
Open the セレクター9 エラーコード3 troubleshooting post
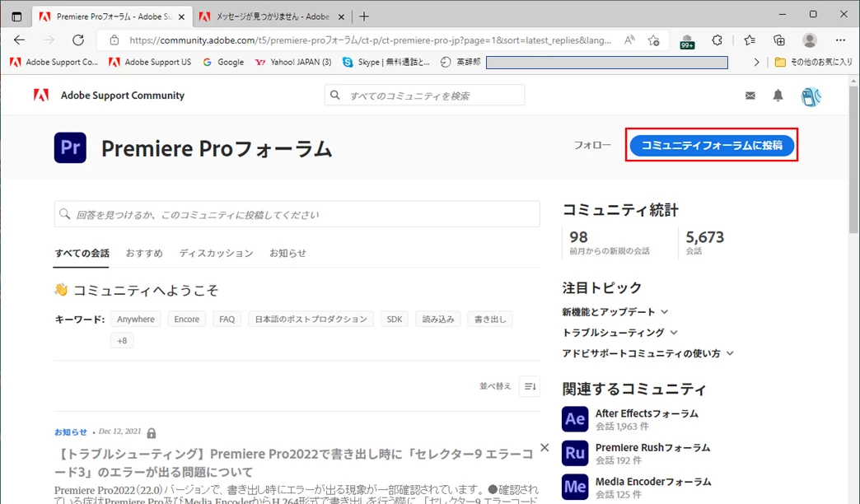(x=296, y=463)
